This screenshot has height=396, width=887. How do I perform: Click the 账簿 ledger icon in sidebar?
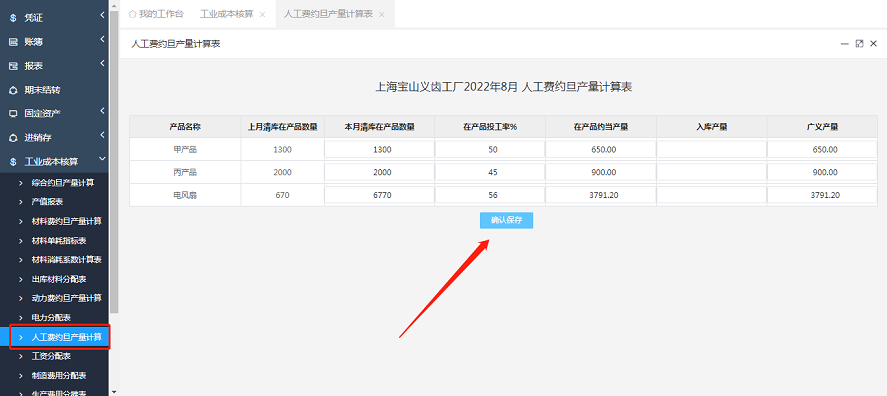[x=13, y=42]
